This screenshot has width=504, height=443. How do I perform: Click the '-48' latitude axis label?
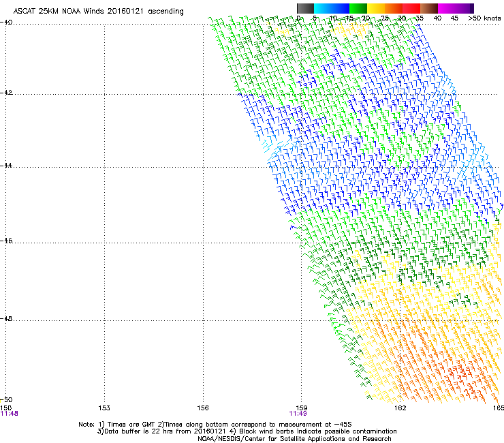[x=6, y=318]
